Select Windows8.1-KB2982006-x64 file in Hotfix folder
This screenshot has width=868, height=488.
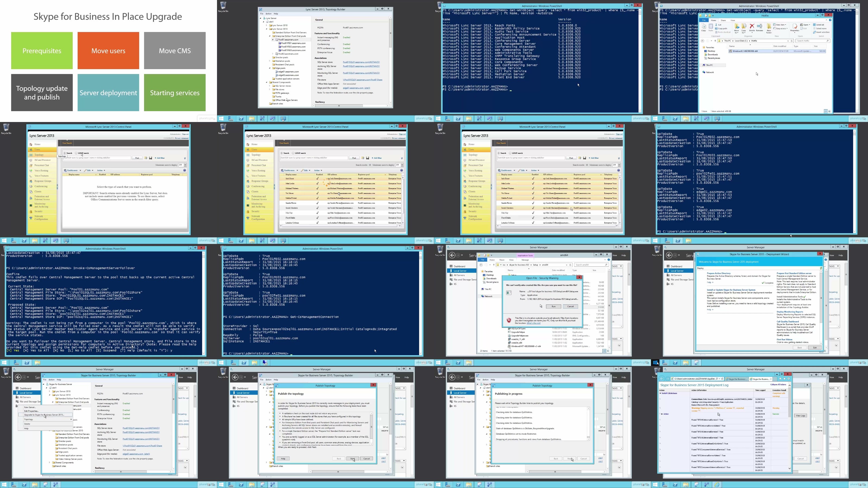point(777,51)
